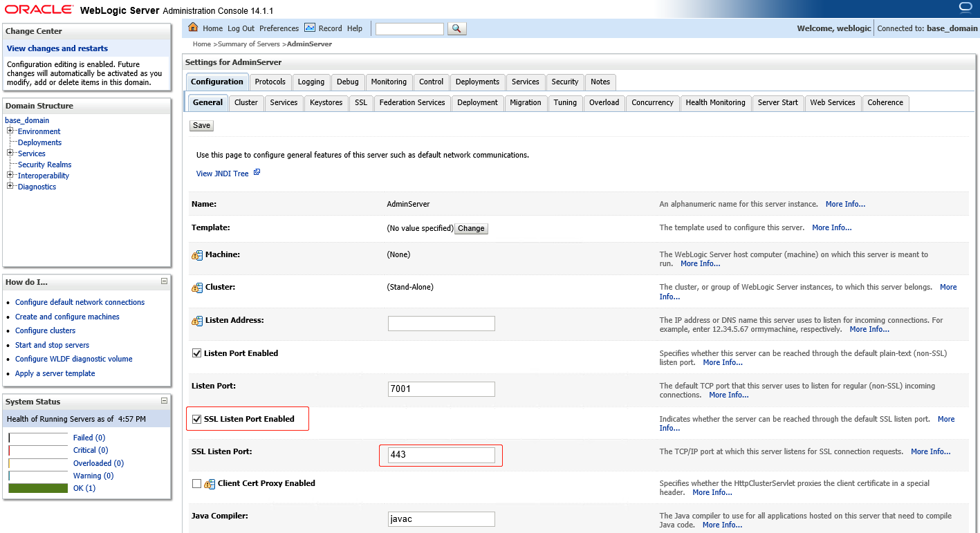The image size is (980, 533).
Task: Collapse the System Status panel
Action: [x=164, y=401]
